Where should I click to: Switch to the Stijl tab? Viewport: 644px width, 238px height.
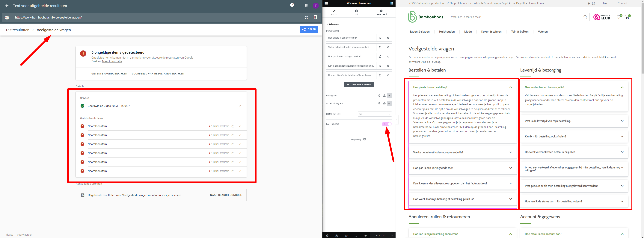356,12
